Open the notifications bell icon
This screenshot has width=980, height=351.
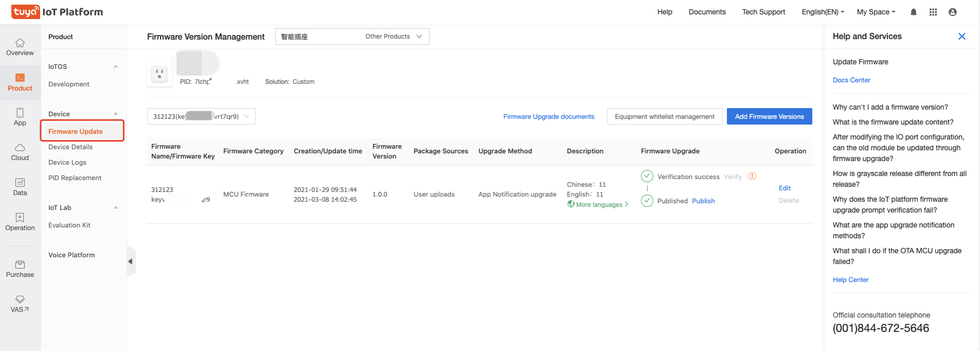coord(914,12)
